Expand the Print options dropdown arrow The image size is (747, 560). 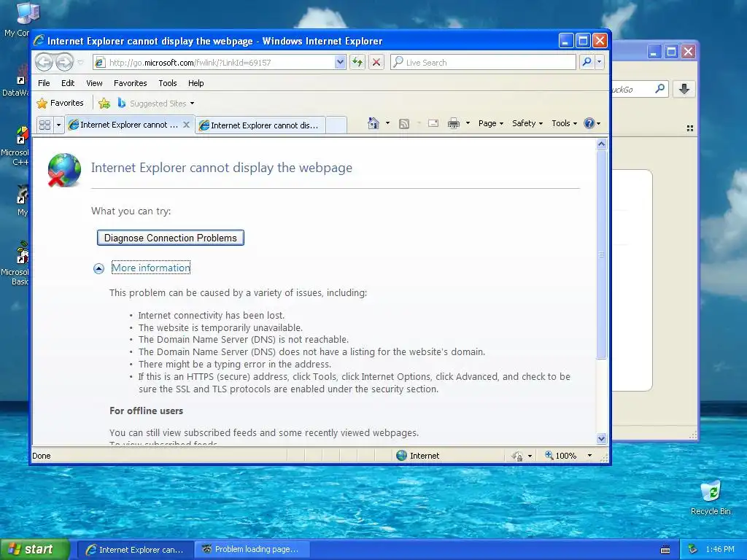point(468,123)
